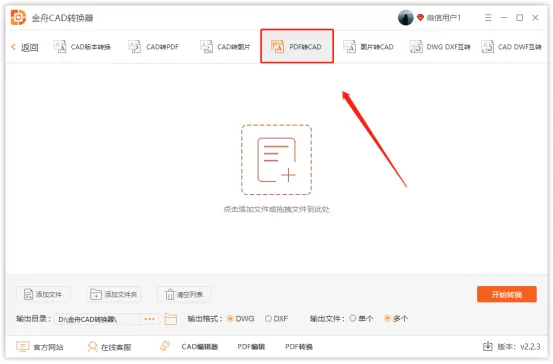This screenshot has width=553, height=364.
Task: Open the 官方网站 link
Action: pos(40,347)
